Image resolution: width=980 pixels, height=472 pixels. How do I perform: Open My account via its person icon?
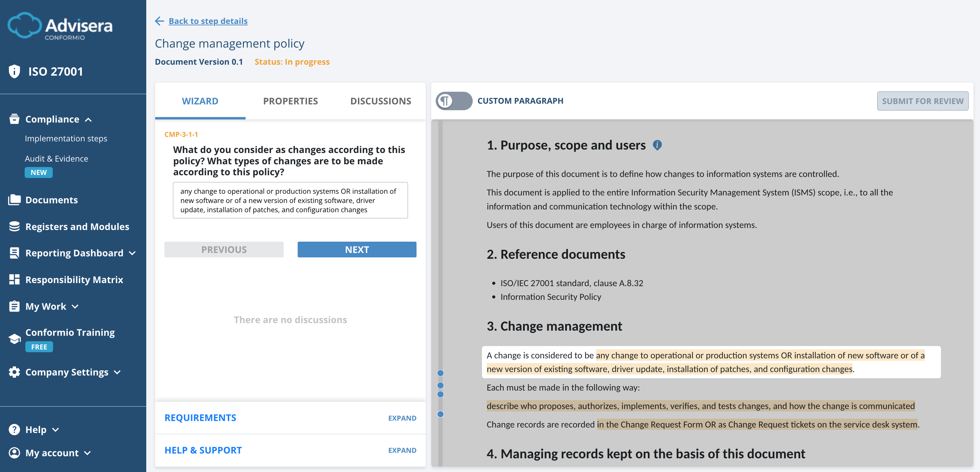(x=14, y=452)
